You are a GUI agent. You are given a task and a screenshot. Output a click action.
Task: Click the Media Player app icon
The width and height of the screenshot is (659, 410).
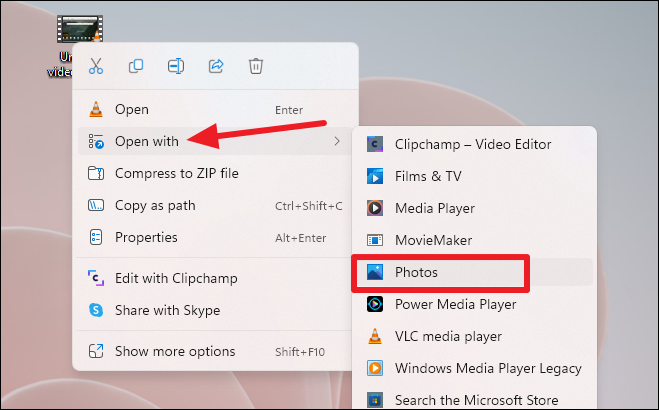click(374, 208)
